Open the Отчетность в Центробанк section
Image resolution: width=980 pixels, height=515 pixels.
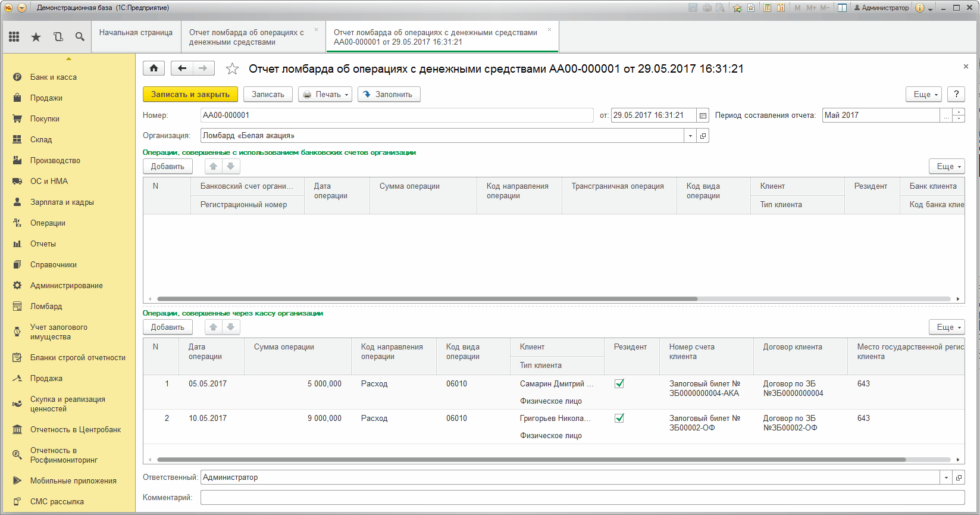pyautogui.click(x=76, y=429)
